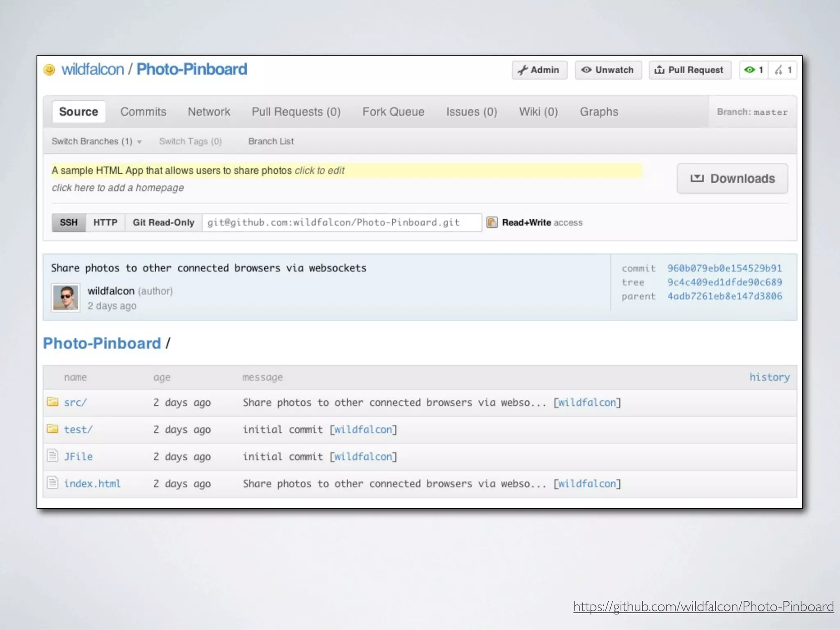Screen dimensions: 840x630
Task: Click the yellow smiley icon beside wildfalcon
Action: pyautogui.click(x=49, y=70)
